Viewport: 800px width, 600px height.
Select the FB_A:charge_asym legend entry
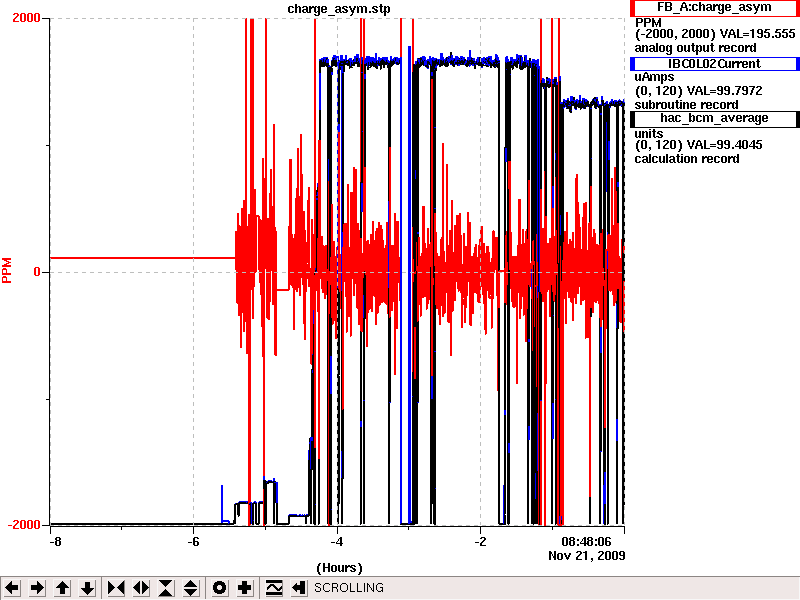pyautogui.click(x=714, y=8)
